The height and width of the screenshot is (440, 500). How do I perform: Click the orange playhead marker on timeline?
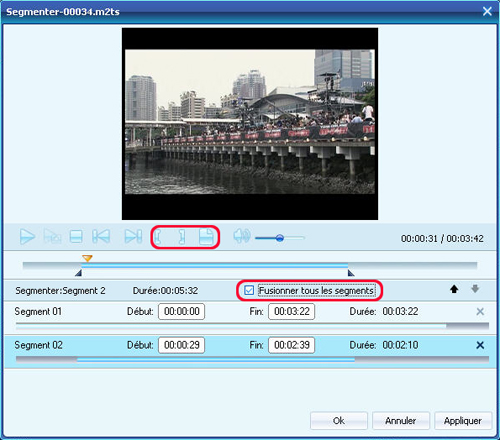[87, 258]
